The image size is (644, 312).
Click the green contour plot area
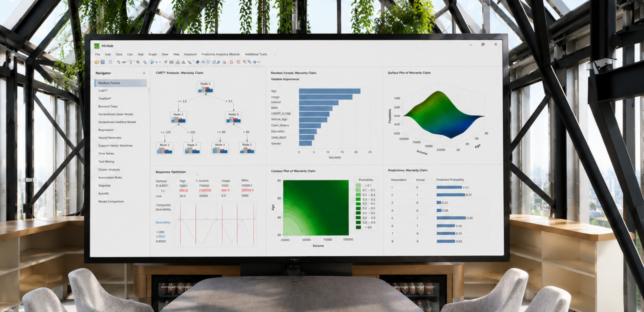pyautogui.click(x=316, y=208)
